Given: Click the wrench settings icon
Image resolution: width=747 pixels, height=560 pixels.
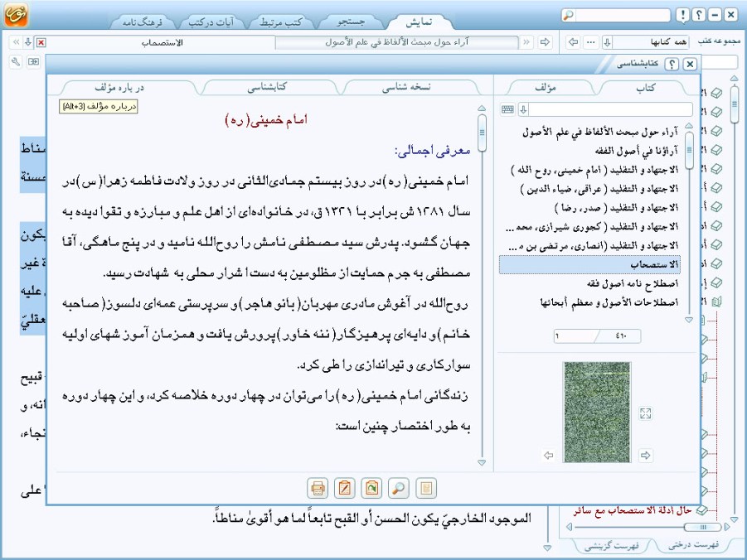Looking at the screenshot, I should 16,61.
